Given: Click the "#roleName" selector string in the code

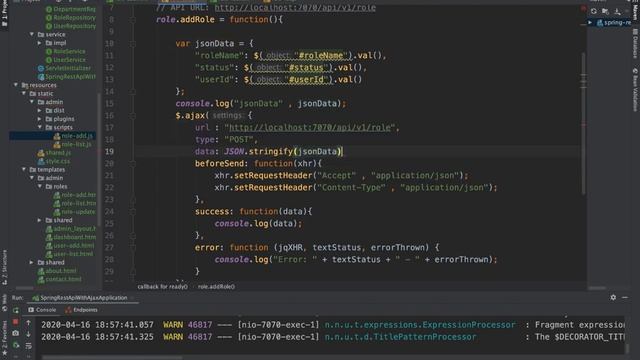Looking at the screenshot, I should tap(322, 56).
